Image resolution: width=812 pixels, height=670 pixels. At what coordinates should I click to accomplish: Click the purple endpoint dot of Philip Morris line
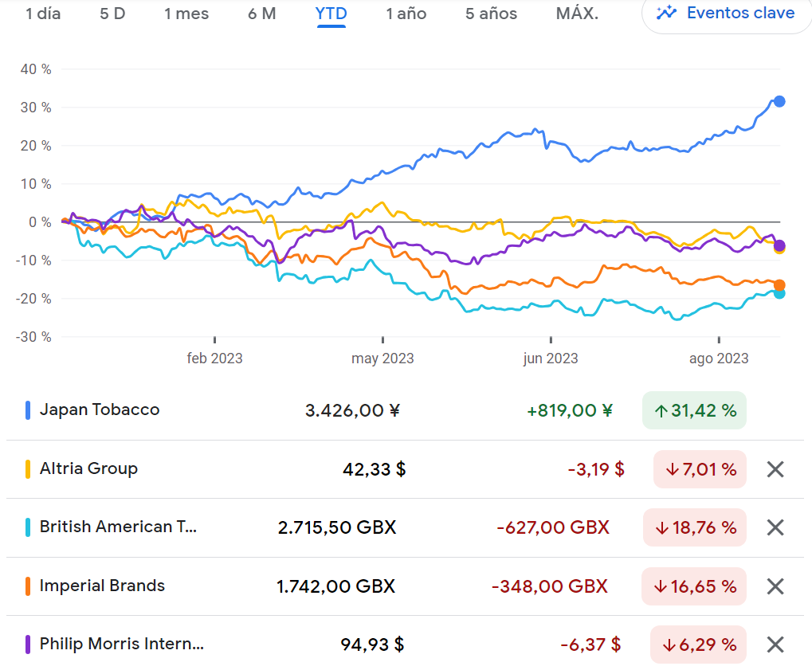click(x=779, y=245)
